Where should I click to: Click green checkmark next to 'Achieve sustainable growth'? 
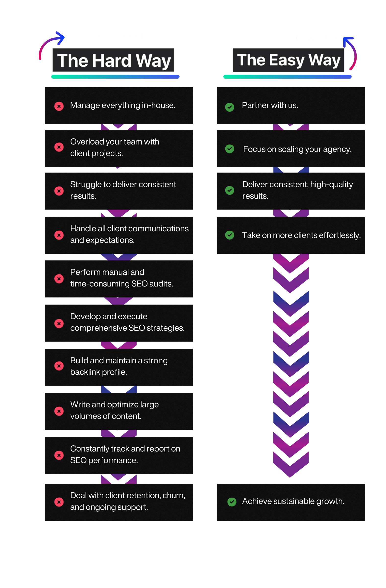pyautogui.click(x=232, y=502)
